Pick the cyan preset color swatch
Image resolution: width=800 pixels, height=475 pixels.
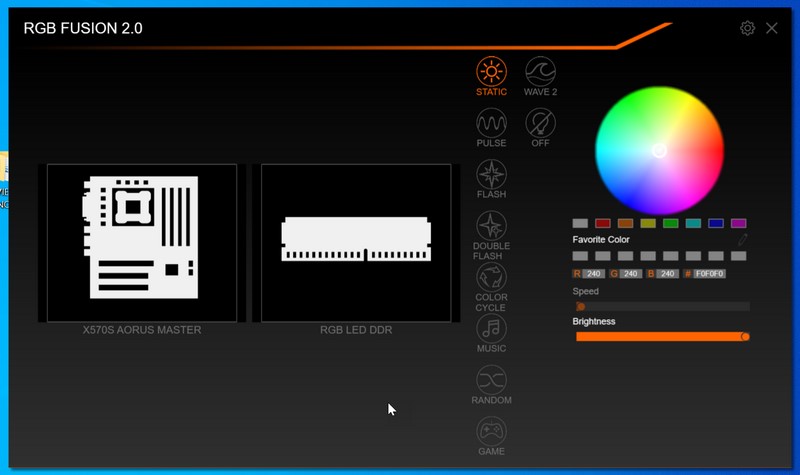[693, 223]
